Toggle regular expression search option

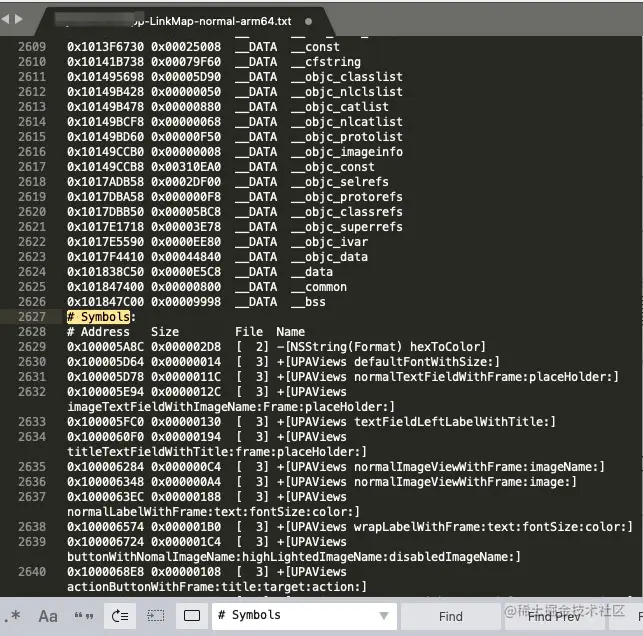(x=12, y=616)
